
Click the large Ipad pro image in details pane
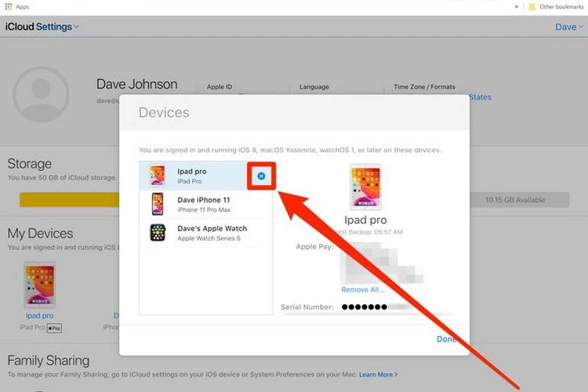point(365,187)
